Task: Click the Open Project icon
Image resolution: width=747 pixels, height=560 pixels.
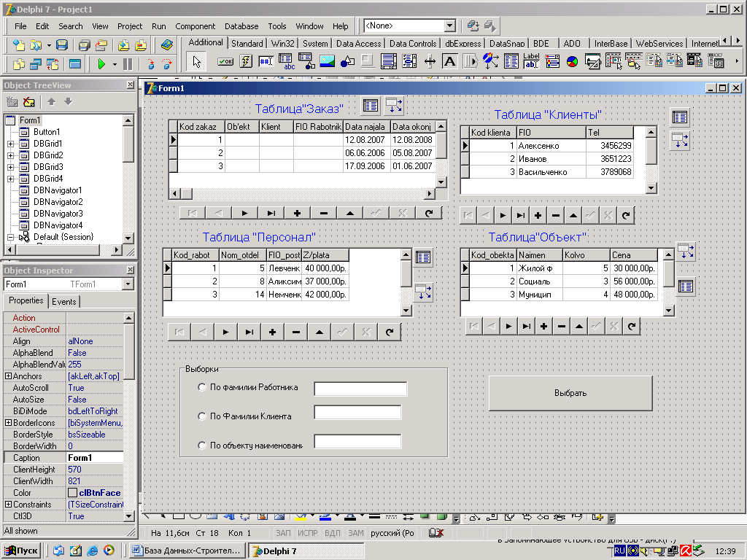Action: 101,44
